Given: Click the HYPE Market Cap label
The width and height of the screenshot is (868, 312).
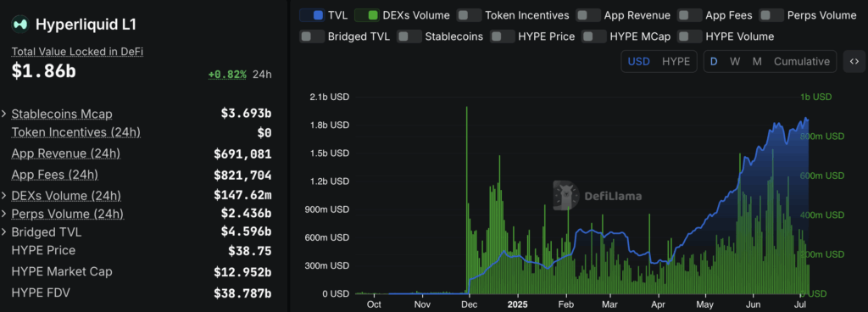Looking at the screenshot, I should (x=61, y=271).
